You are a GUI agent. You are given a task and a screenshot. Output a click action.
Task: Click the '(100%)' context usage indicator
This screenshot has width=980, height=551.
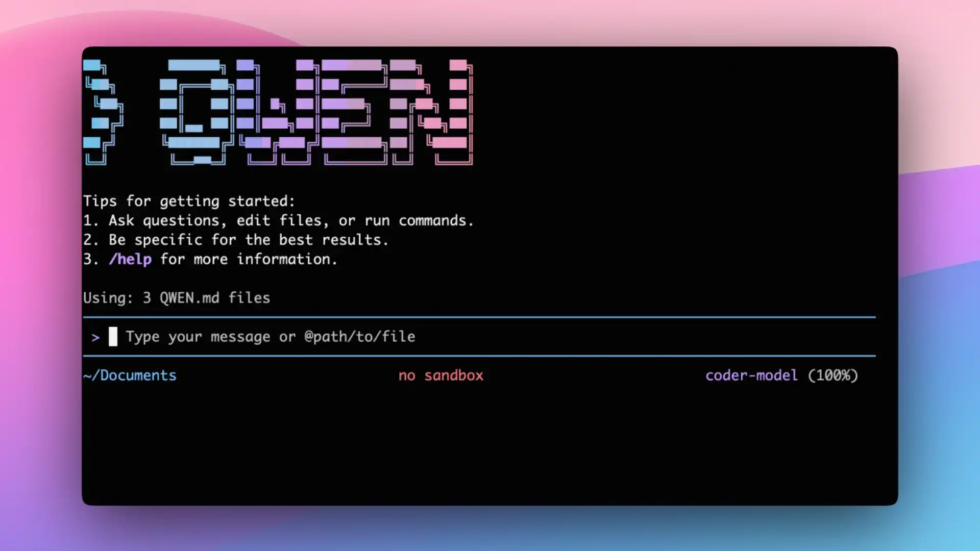pos(833,375)
